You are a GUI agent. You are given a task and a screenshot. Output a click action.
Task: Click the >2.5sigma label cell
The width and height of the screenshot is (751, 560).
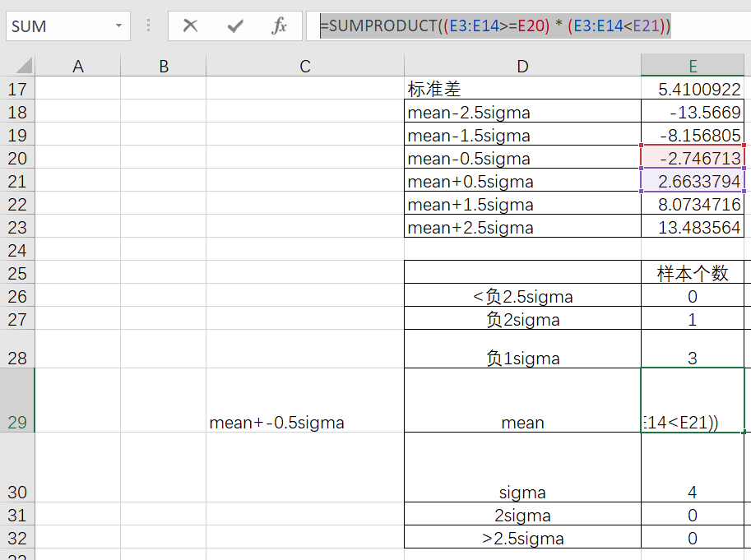[x=522, y=537]
